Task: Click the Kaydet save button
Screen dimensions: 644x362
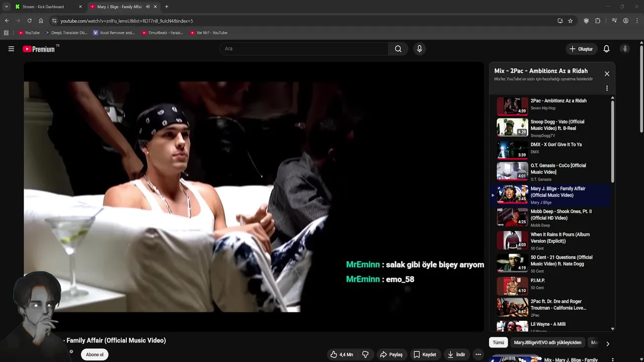Action: 425,354
